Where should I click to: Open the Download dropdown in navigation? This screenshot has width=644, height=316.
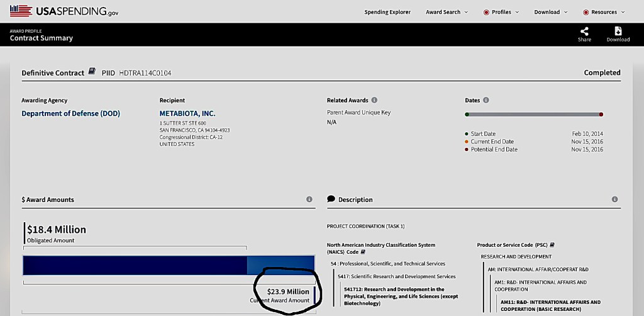pos(550,12)
